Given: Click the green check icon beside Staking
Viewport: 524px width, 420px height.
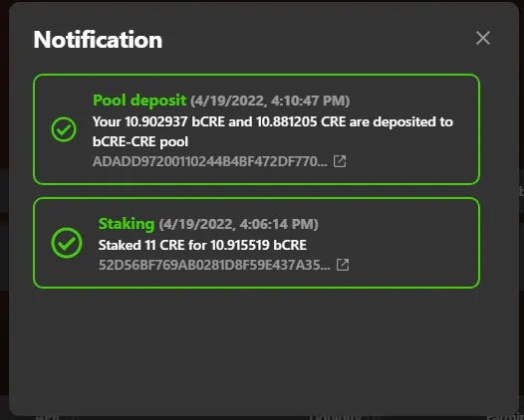Looking at the screenshot, I should (x=67, y=243).
